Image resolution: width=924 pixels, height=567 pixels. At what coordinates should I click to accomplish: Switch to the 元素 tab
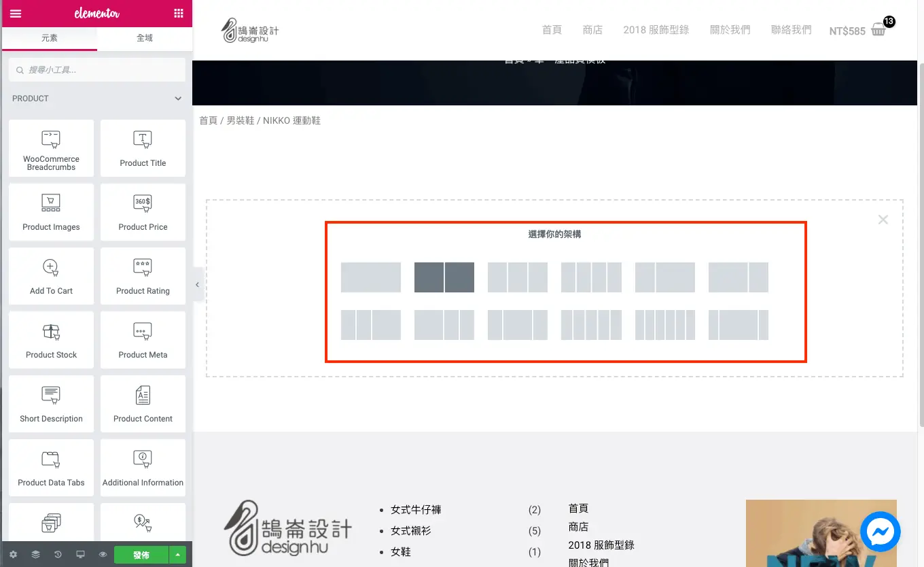point(50,38)
